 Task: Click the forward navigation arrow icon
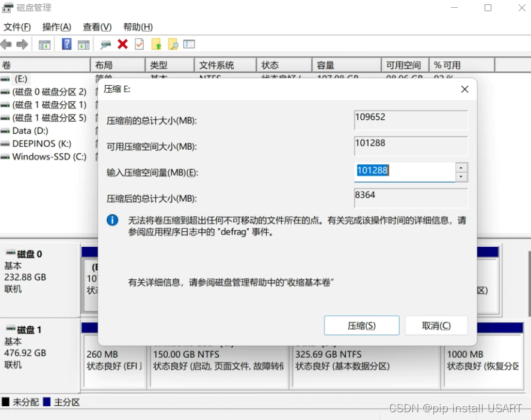[23, 44]
